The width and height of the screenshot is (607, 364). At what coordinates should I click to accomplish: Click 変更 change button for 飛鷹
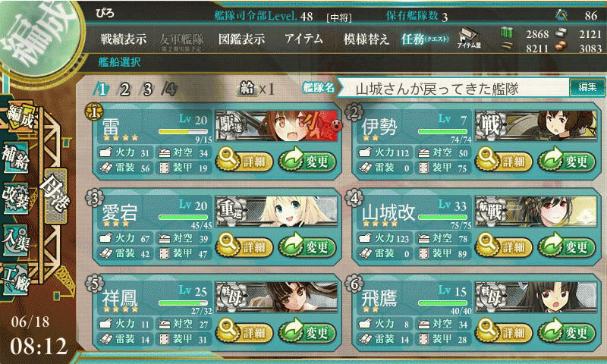(567, 332)
